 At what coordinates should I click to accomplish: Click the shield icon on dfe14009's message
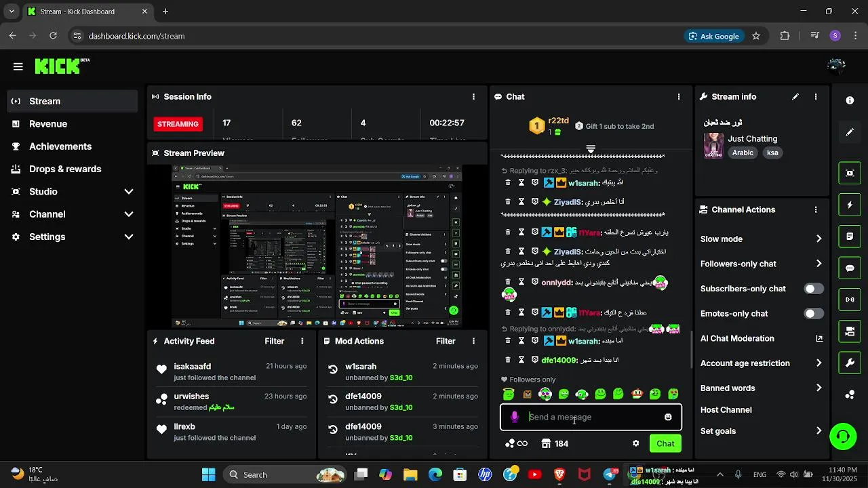click(x=534, y=360)
